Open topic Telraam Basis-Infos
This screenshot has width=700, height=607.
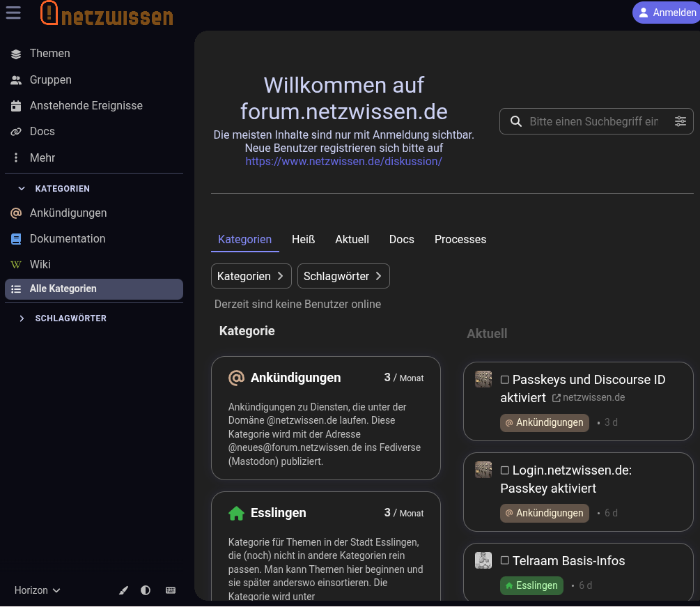pos(568,561)
